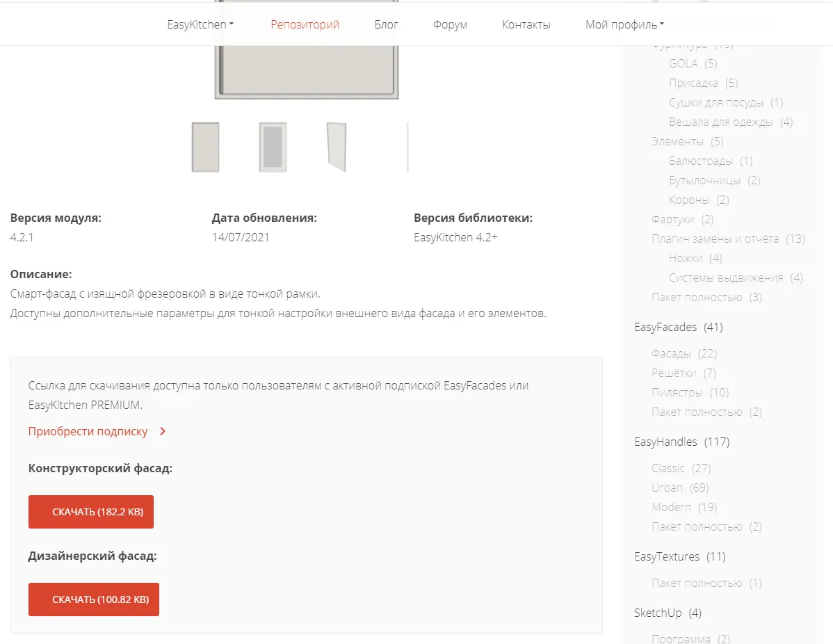Expand the Мой профиль dropdown
This screenshot has width=833, height=644.
coord(624,24)
